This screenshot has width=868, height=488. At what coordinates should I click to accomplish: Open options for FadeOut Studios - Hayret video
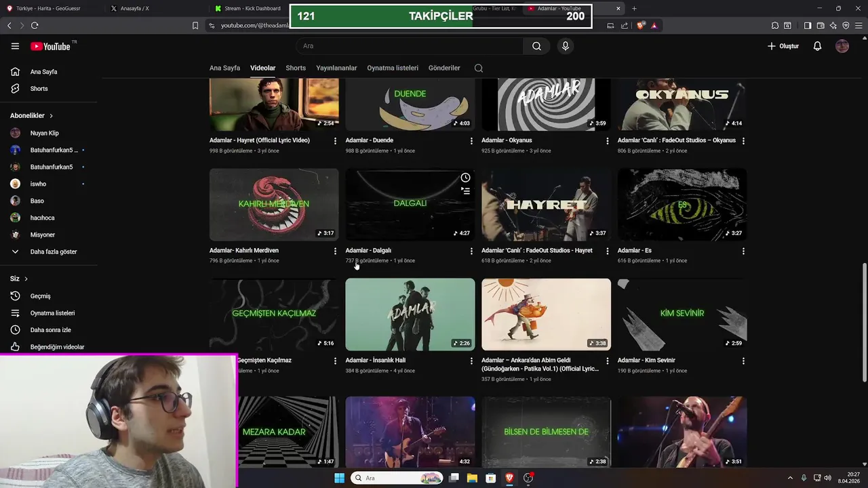[x=607, y=251]
